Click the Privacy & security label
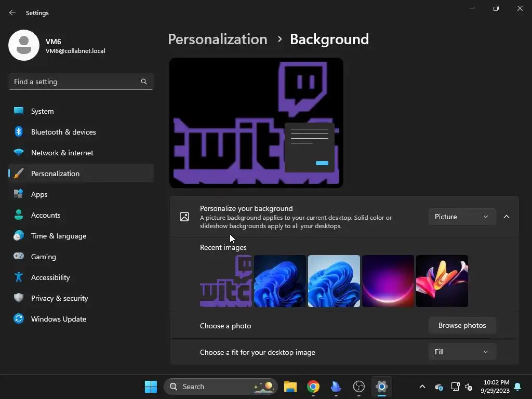This screenshot has height=399, width=532. (x=59, y=298)
